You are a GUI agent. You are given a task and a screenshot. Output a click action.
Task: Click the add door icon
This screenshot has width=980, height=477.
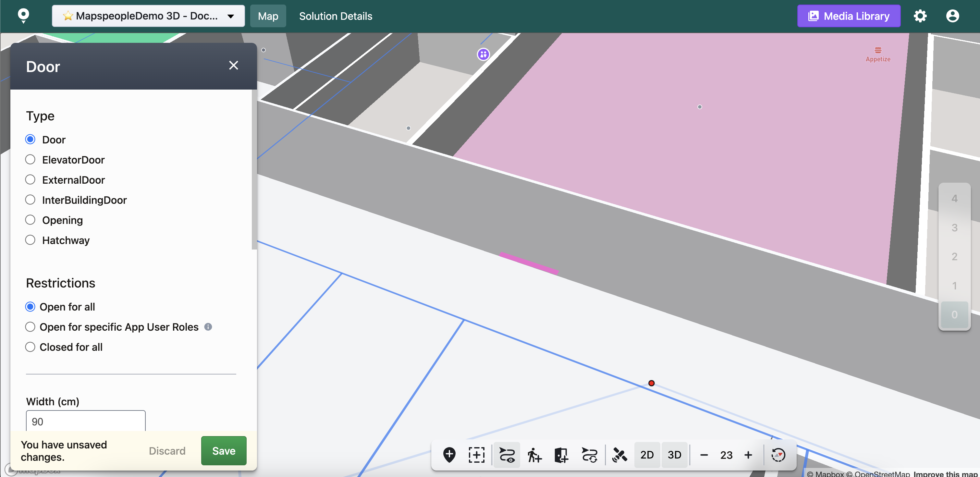pyautogui.click(x=561, y=455)
